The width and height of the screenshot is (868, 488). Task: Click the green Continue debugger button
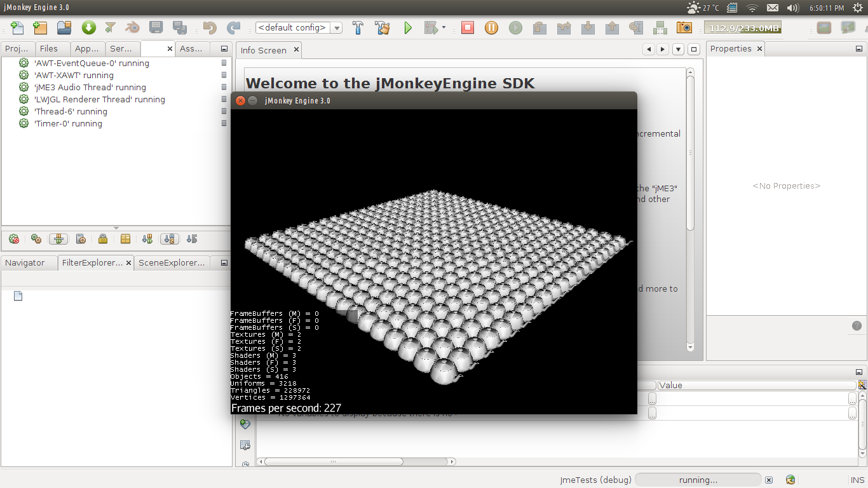coord(515,27)
